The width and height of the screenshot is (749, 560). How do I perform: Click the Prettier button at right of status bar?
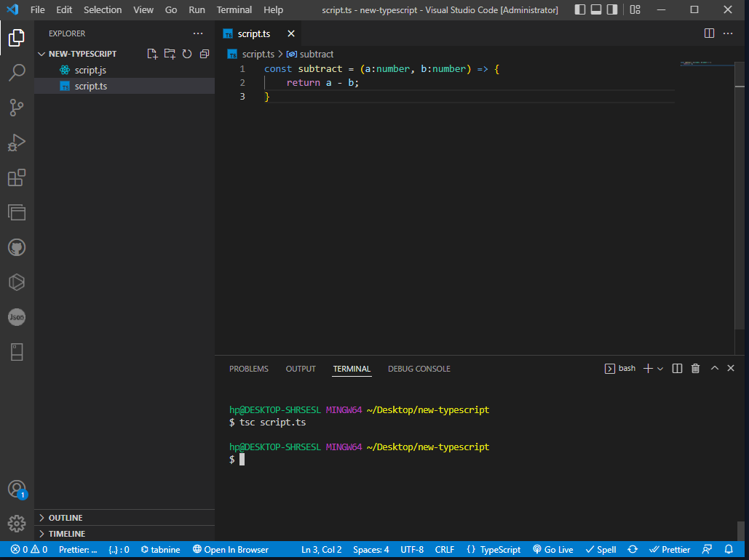(x=670, y=550)
